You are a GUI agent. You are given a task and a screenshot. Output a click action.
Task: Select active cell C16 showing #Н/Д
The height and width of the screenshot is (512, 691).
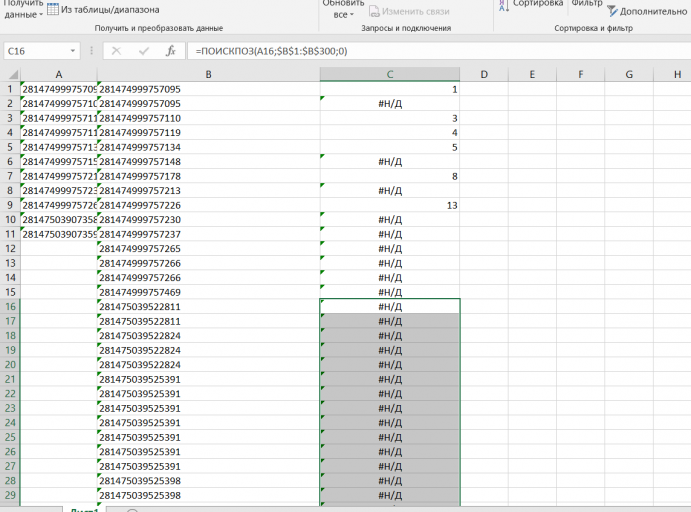[390, 307]
